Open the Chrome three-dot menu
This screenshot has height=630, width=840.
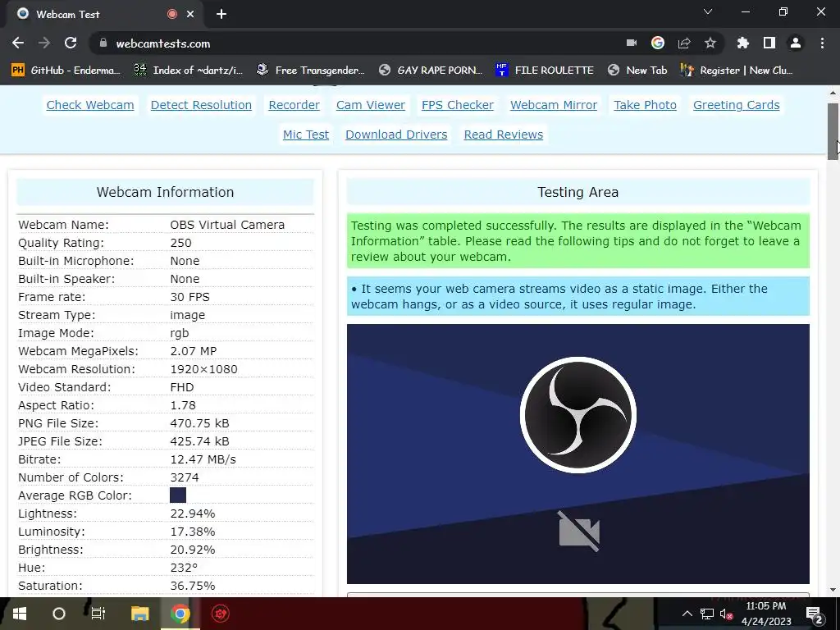[822, 43]
